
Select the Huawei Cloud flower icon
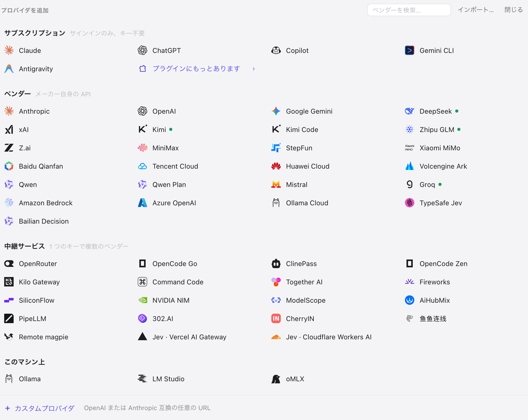(276, 166)
